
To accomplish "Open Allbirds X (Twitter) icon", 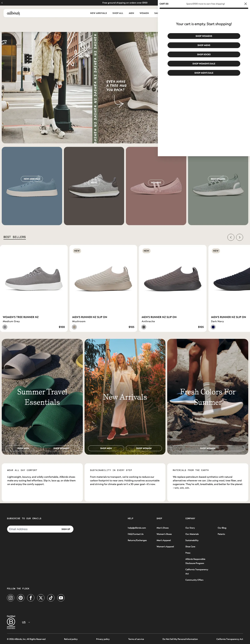I will tap(41, 598).
